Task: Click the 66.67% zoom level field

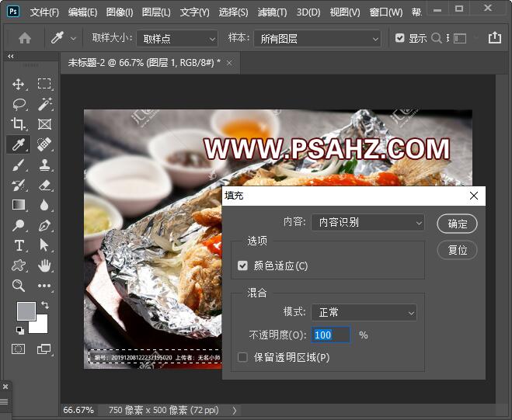Action: (x=78, y=410)
